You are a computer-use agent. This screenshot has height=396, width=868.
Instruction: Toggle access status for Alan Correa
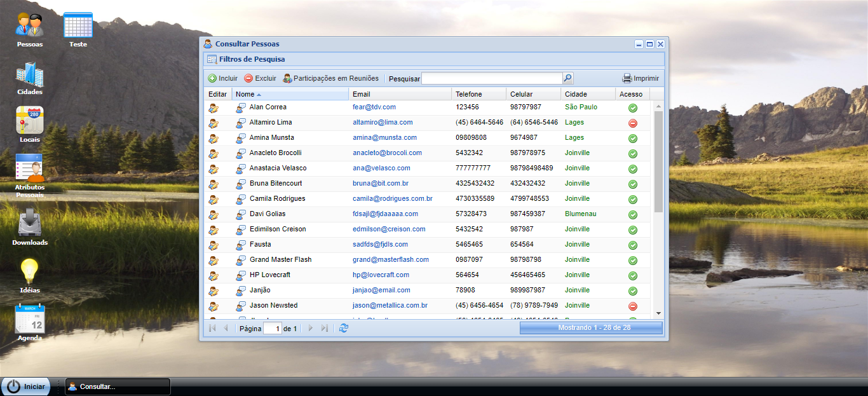tap(633, 108)
